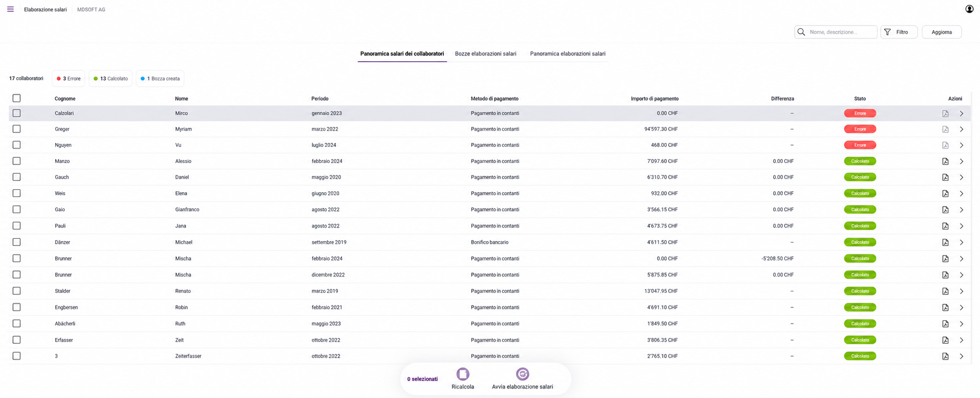Open the PDF document for Stalder Renato
980x398 pixels.
coord(945,291)
